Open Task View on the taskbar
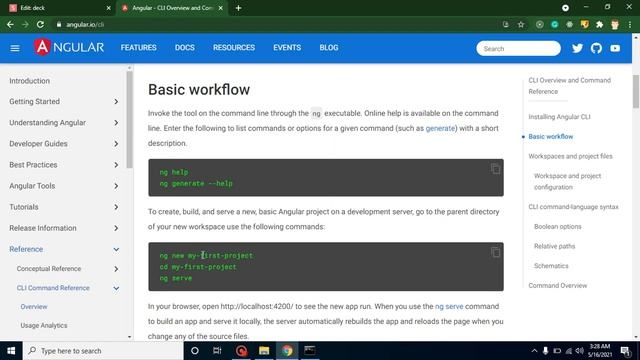 pos(217,351)
